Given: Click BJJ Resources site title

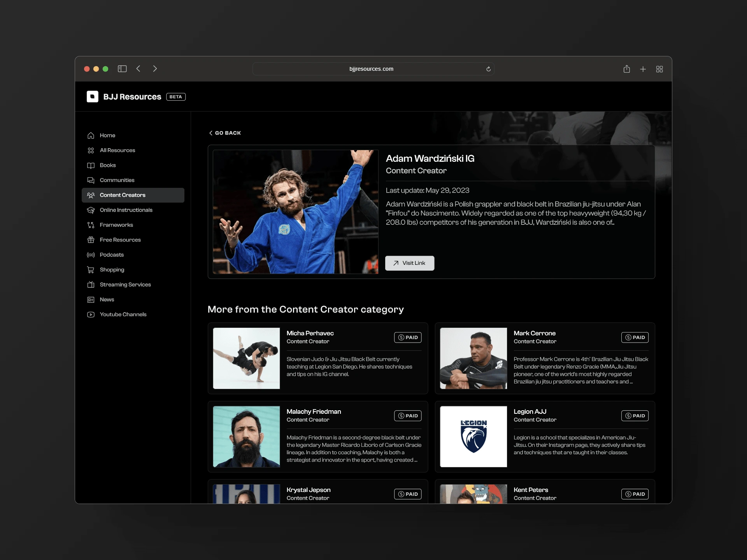Looking at the screenshot, I should pyautogui.click(x=132, y=97).
